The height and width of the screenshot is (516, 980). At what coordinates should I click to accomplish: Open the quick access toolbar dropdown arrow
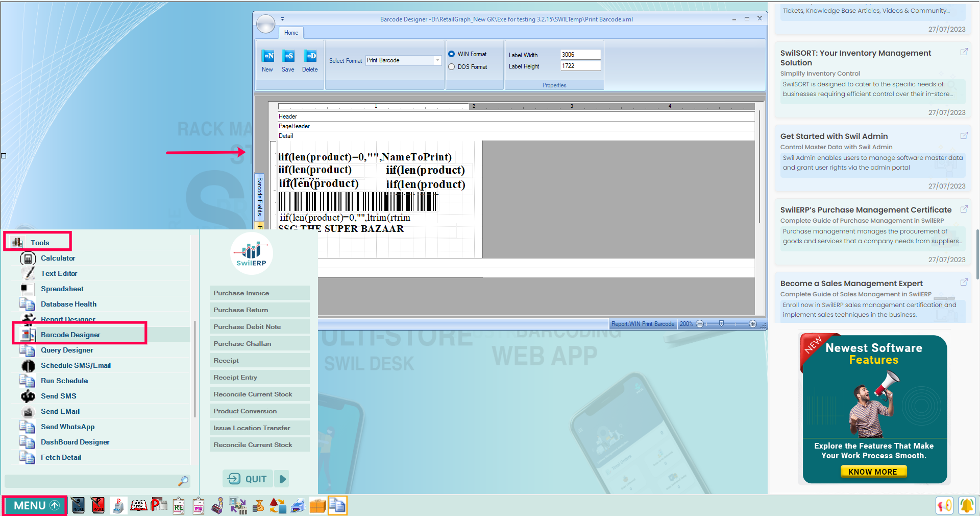coord(282,19)
